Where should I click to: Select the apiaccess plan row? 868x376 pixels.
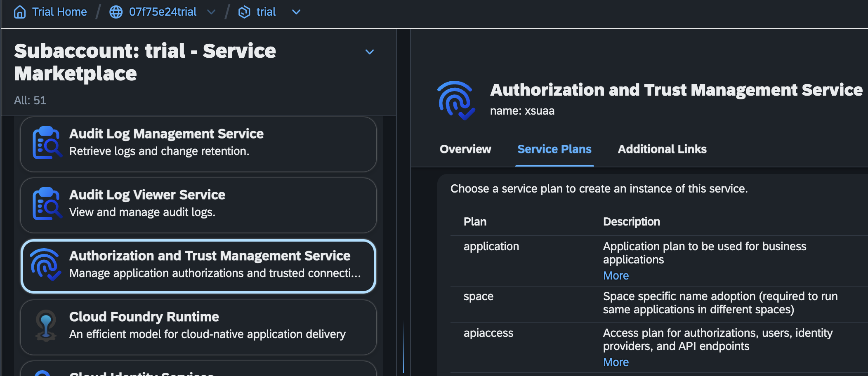[659, 348]
